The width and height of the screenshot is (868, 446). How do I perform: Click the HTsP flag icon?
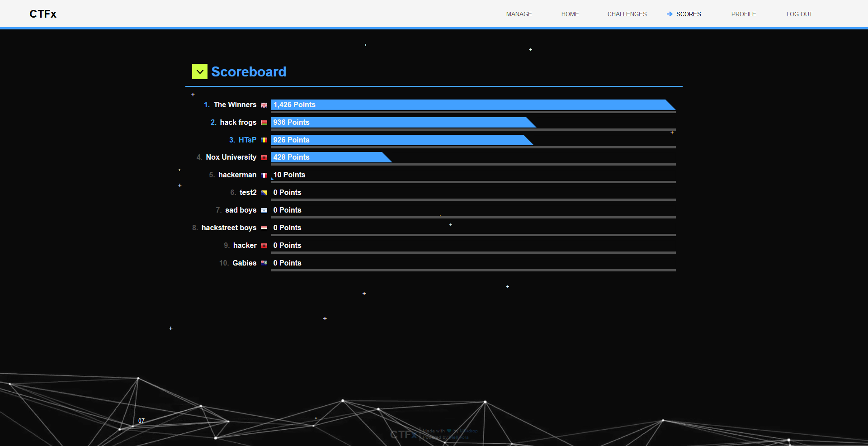(264, 140)
